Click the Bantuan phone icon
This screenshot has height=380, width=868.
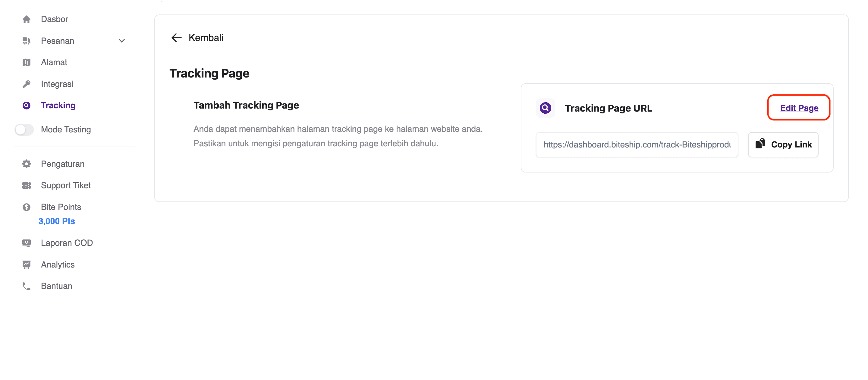(x=26, y=286)
